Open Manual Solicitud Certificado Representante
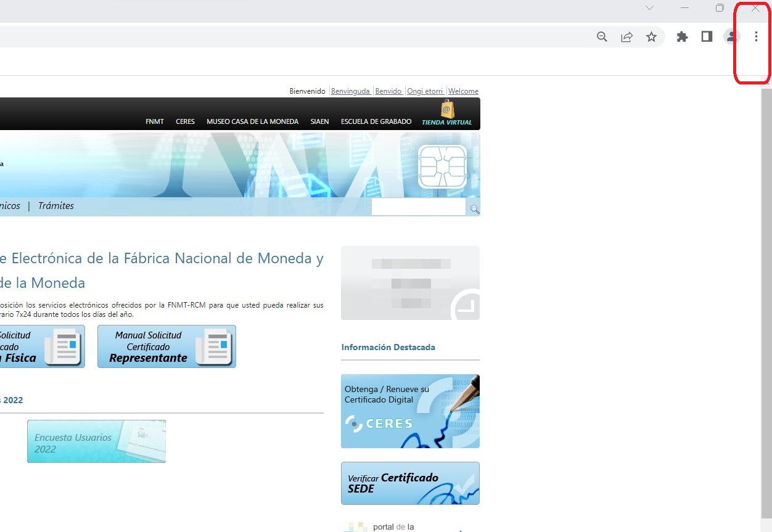Viewport: 772px width, 532px height. [166, 346]
